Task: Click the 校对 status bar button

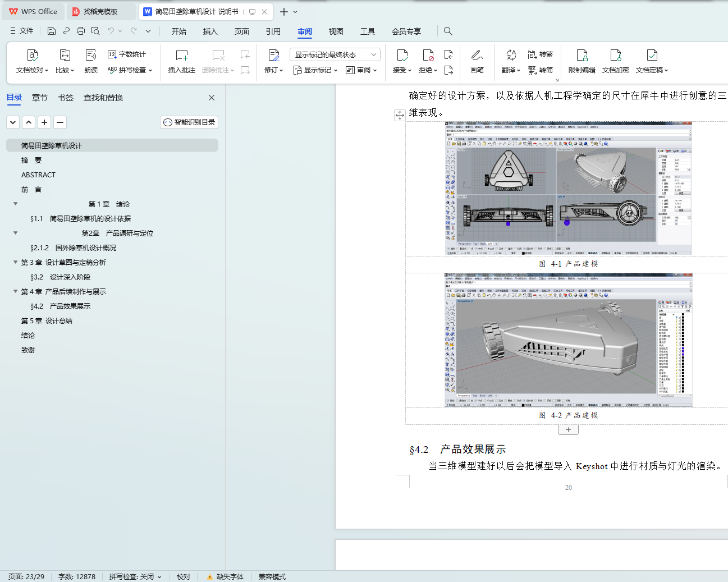Action: coord(184,576)
